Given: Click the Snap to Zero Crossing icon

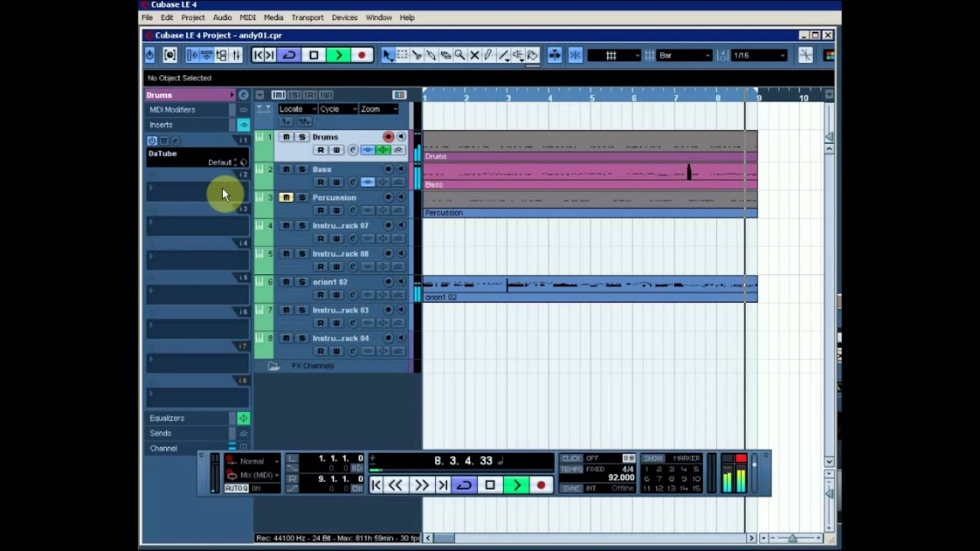Looking at the screenshot, I should (805, 55).
